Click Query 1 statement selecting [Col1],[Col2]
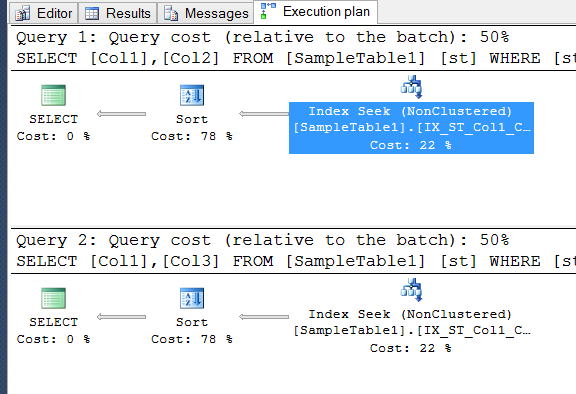Viewport: 576px width, 394px height. coord(296,58)
